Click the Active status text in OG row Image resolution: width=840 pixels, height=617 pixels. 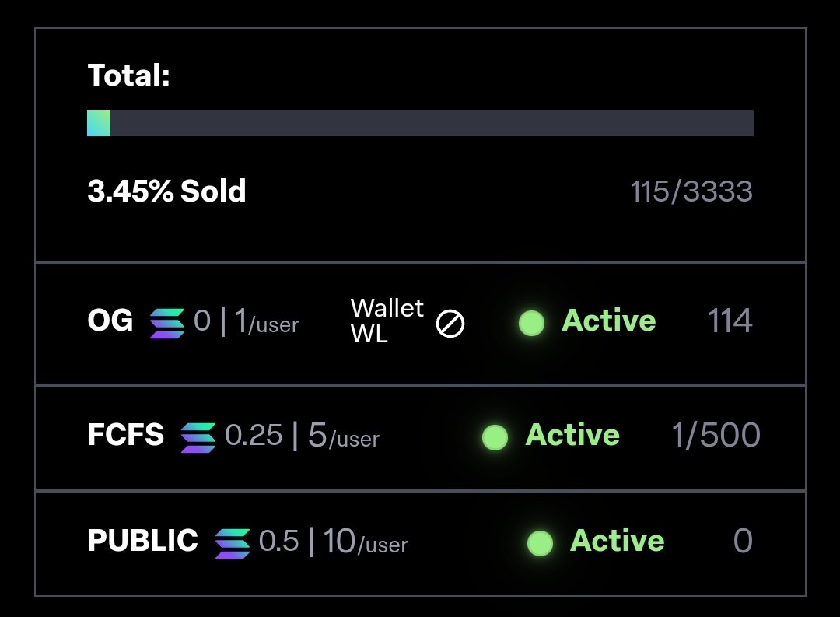click(609, 321)
